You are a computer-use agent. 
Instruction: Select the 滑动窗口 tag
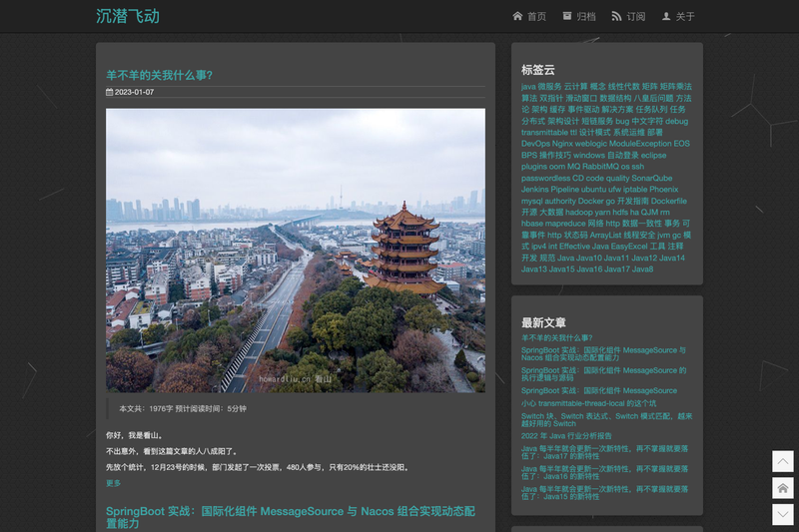[581, 98]
